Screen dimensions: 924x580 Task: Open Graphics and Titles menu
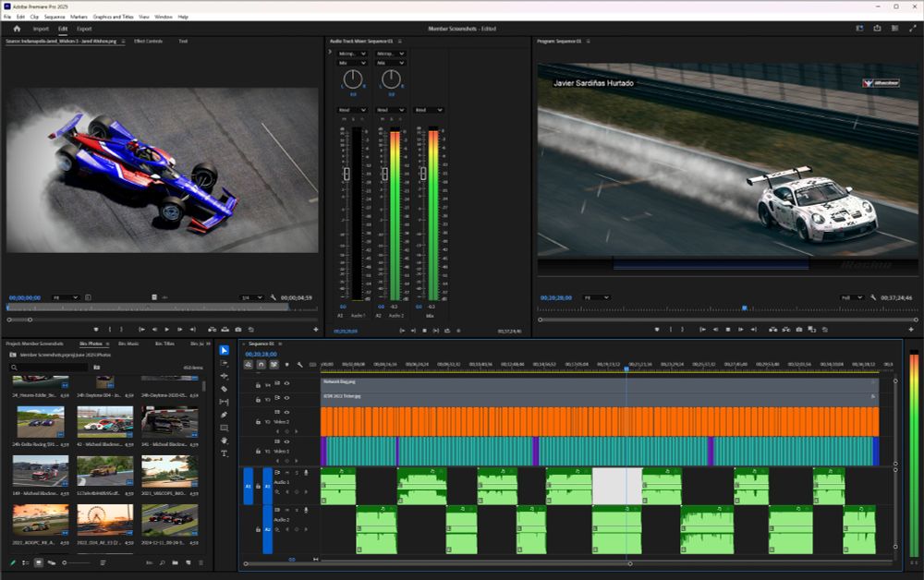pyautogui.click(x=113, y=17)
